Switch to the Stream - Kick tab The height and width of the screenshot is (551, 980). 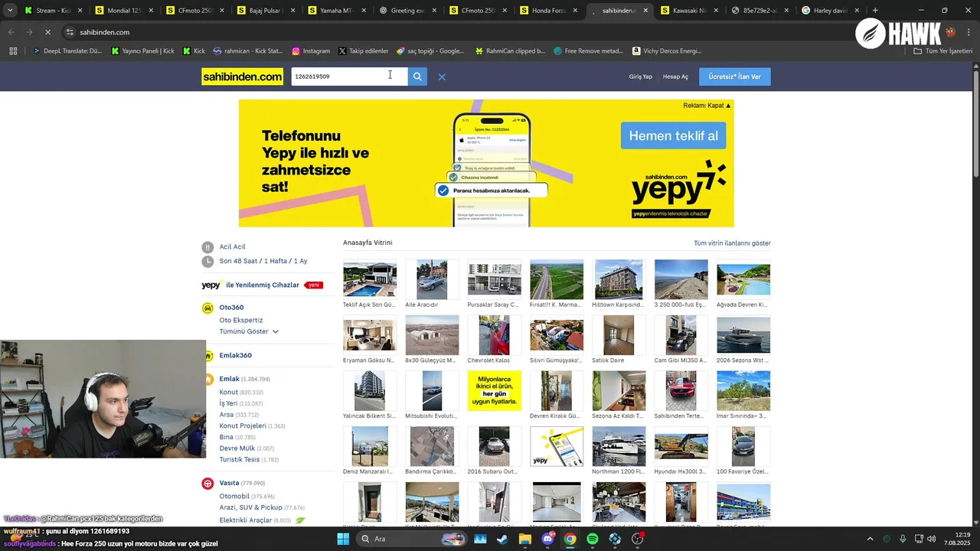pyautogui.click(x=52, y=11)
